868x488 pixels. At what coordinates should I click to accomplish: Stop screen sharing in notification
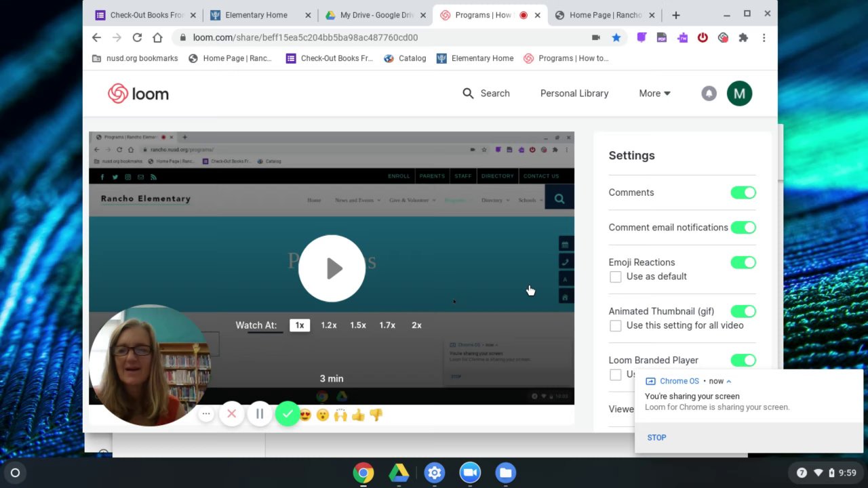coord(656,437)
